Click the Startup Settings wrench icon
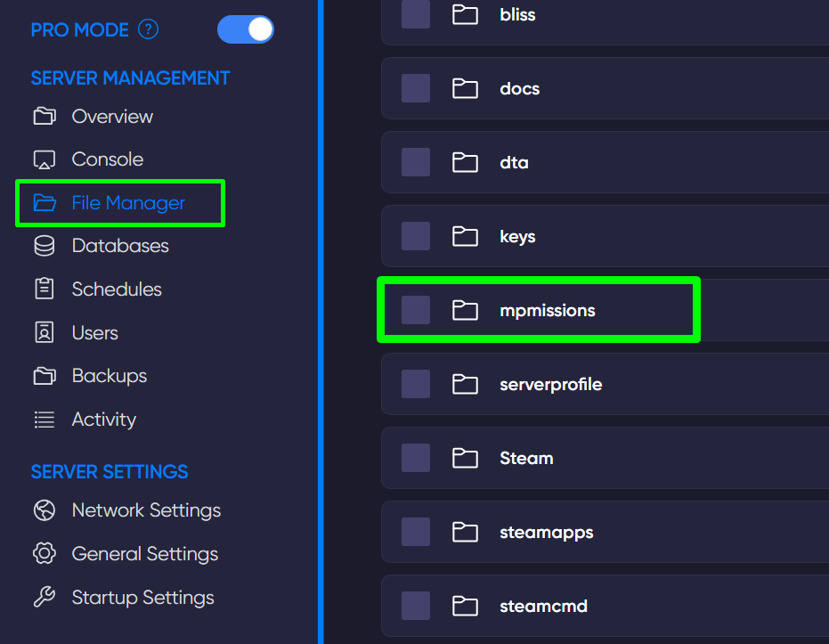The image size is (829, 644). click(x=45, y=597)
